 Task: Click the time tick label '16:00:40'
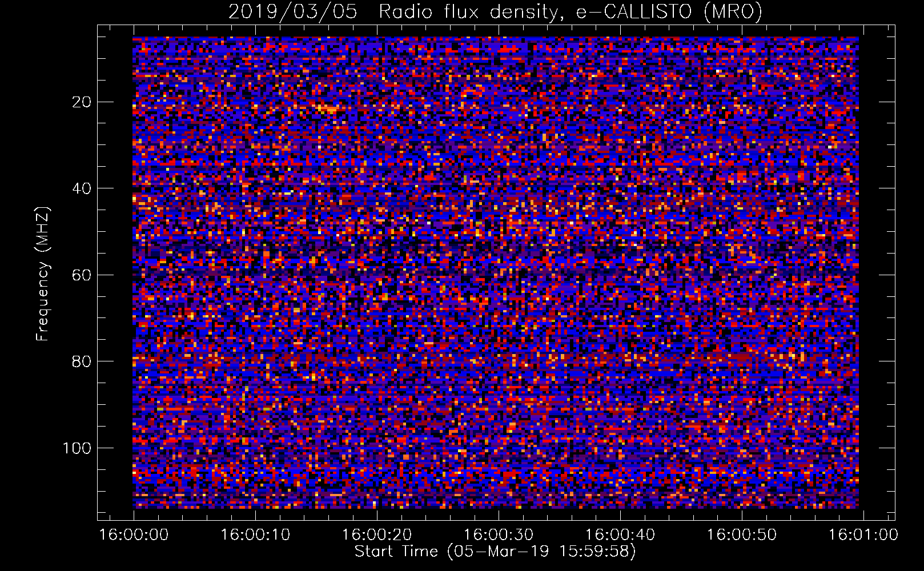[x=620, y=535]
